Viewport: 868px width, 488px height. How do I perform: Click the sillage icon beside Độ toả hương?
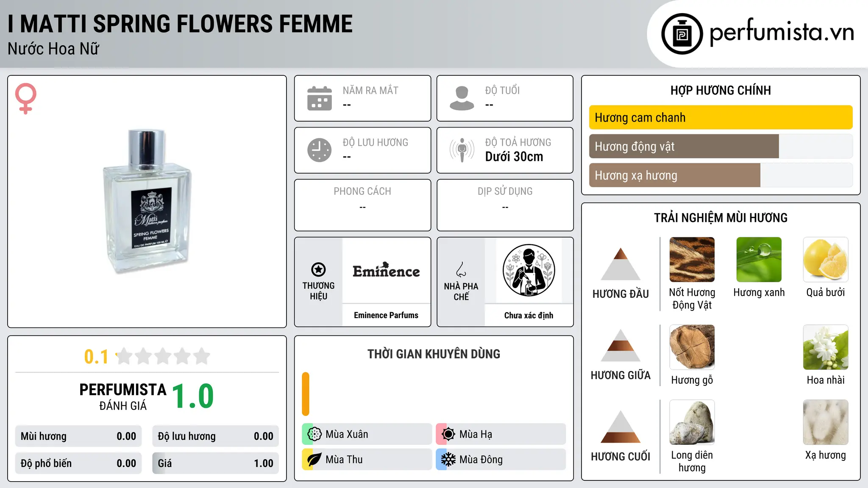click(462, 150)
